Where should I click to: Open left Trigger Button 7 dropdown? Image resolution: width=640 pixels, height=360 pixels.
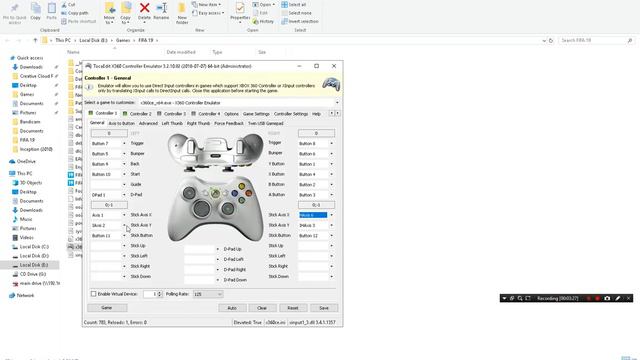coord(124,144)
